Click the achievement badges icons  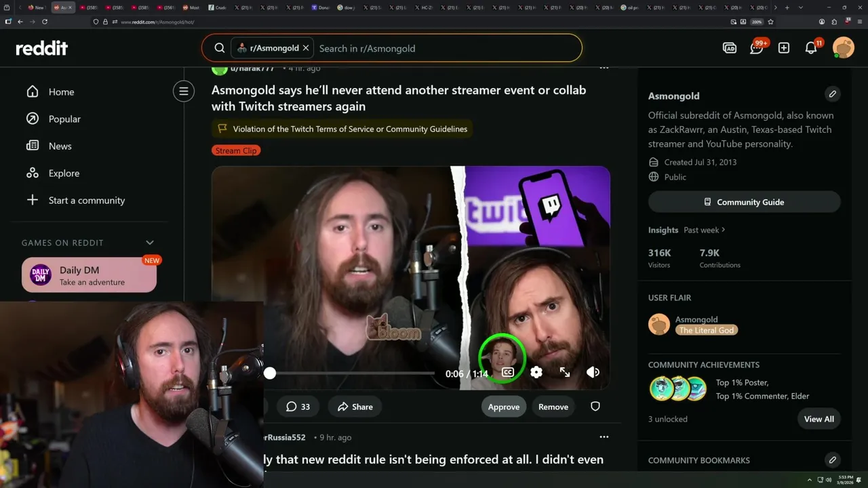[678, 389]
